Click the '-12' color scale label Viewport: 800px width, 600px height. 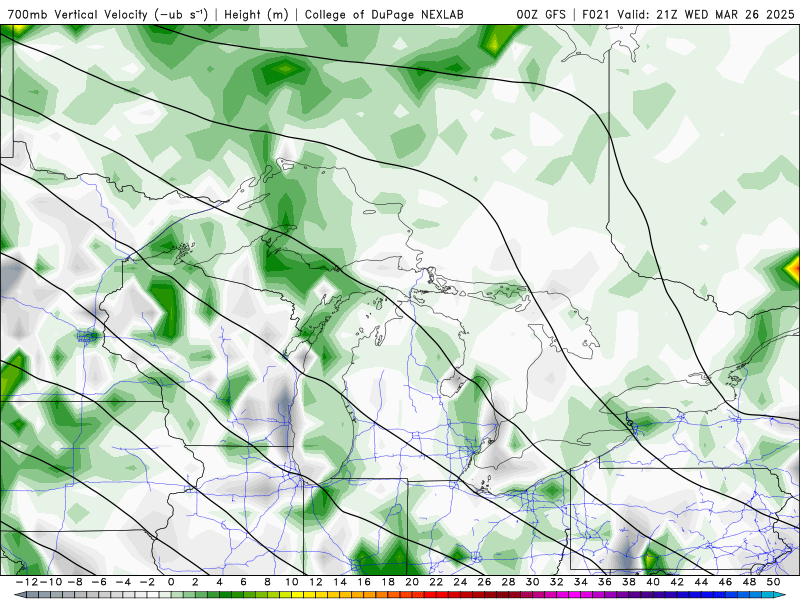[27, 582]
